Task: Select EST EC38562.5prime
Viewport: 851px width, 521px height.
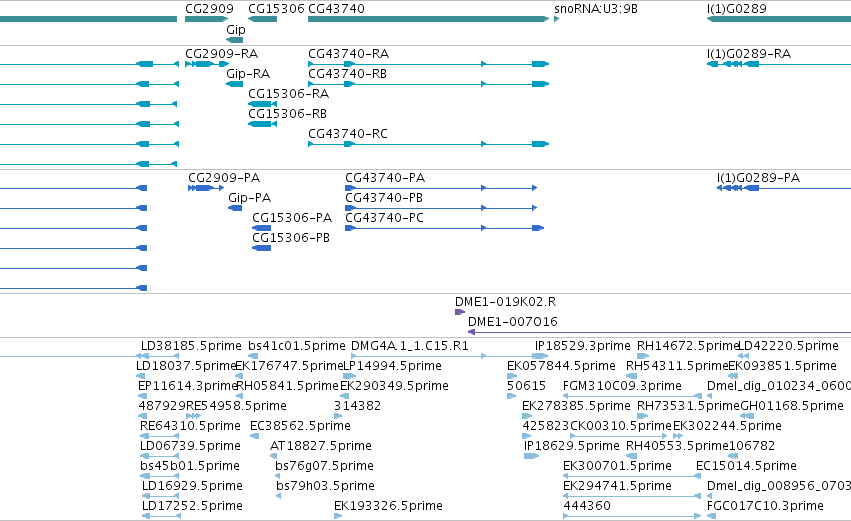Action: (x=300, y=426)
